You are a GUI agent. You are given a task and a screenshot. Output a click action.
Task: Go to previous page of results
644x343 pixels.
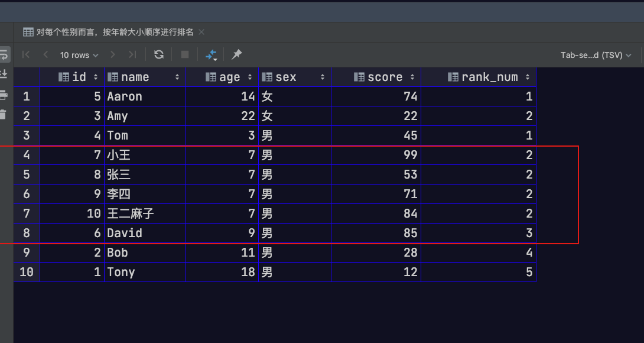click(45, 54)
